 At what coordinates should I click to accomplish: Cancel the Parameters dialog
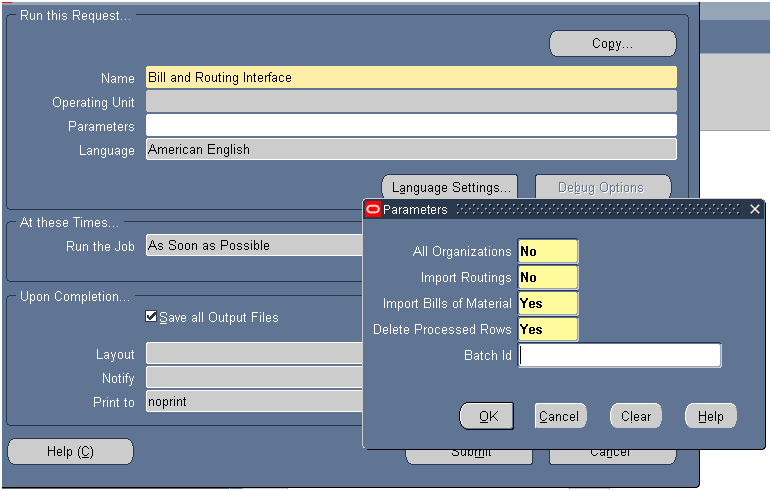(x=559, y=416)
